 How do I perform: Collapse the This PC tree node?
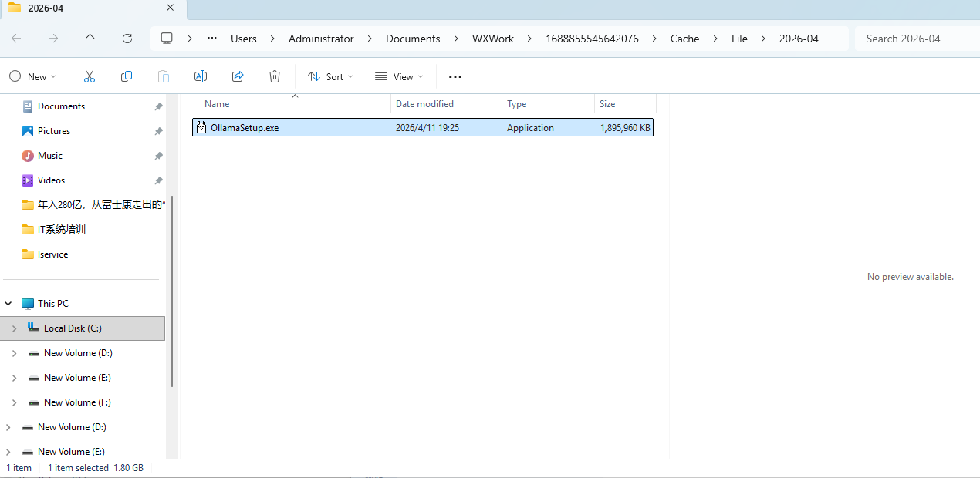point(8,304)
